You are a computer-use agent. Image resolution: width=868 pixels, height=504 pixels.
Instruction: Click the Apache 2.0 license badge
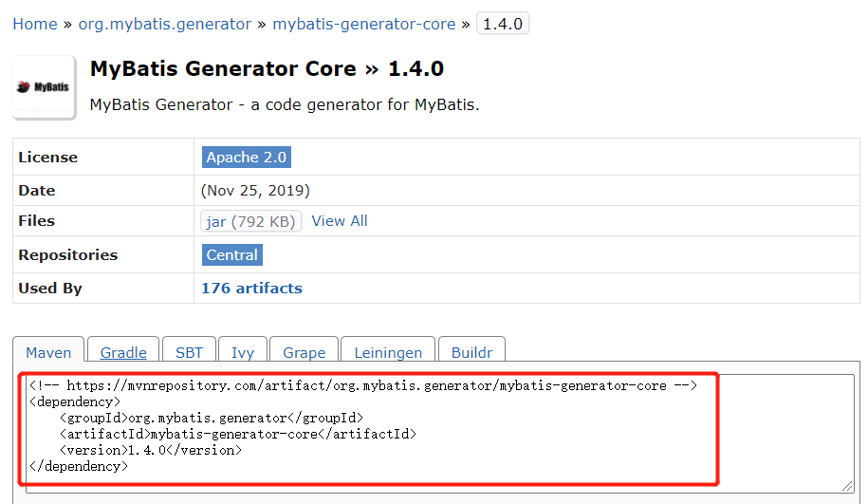click(x=247, y=158)
